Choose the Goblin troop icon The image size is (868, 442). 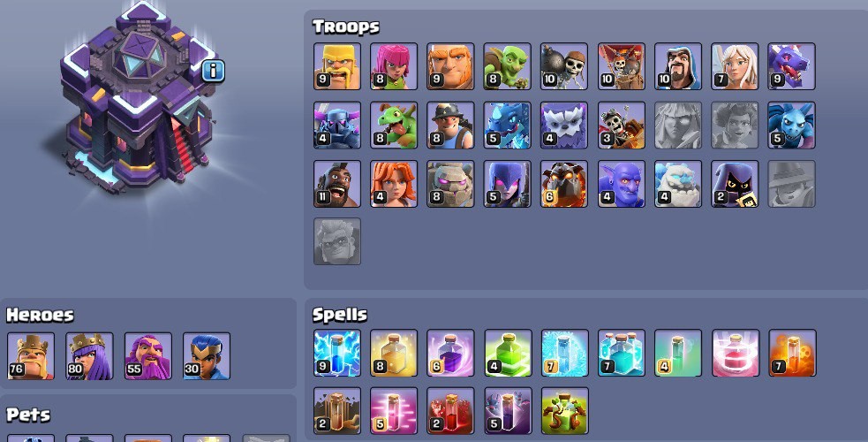pos(507,66)
